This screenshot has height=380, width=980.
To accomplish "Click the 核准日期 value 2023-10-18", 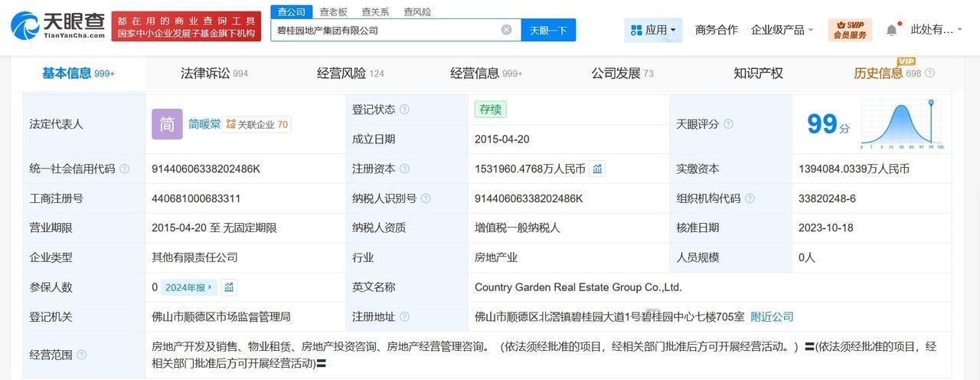I will (825, 228).
